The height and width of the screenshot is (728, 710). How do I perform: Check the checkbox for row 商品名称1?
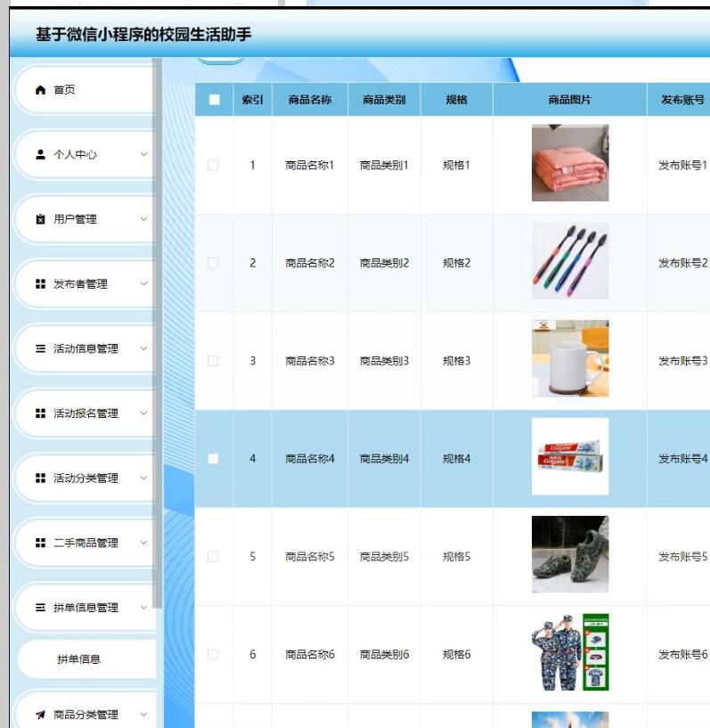[213, 165]
